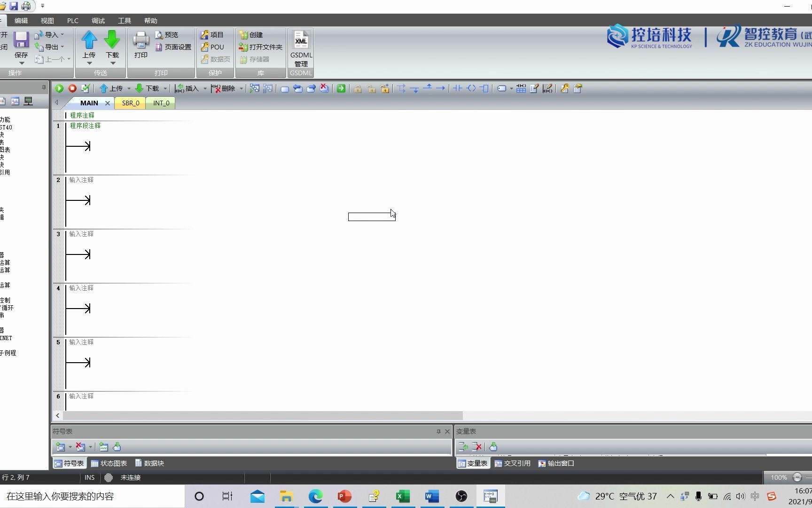Image resolution: width=812 pixels, height=508 pixels.
Task: Click the RUN (green play) toolbar icon
Action: click(x=59, y=88)
